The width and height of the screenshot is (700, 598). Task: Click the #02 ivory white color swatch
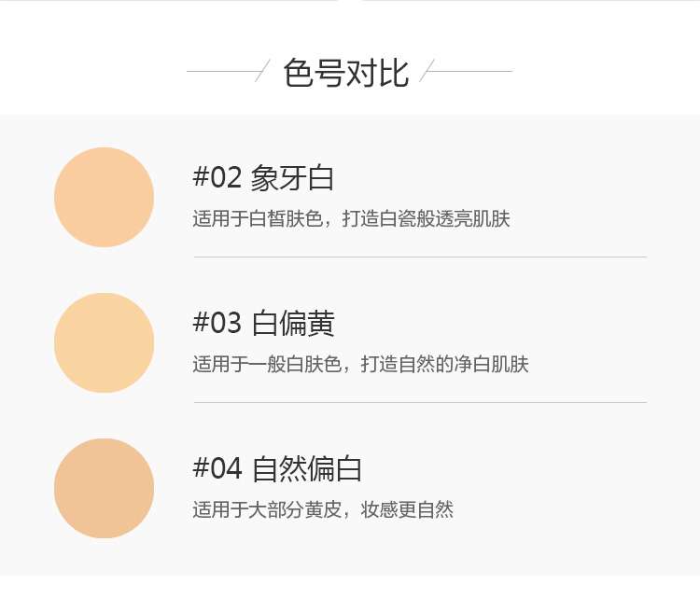pos(104,197)
